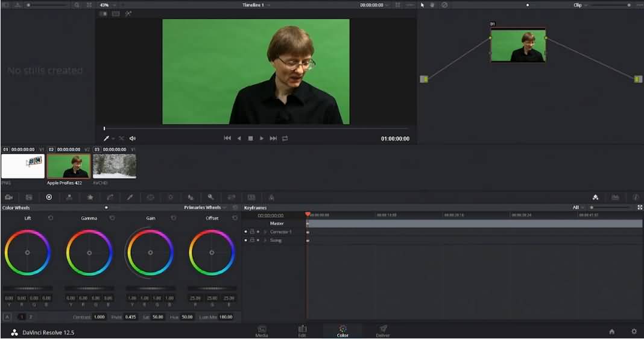Click the image wipe icon above viewer

(103, 13)
